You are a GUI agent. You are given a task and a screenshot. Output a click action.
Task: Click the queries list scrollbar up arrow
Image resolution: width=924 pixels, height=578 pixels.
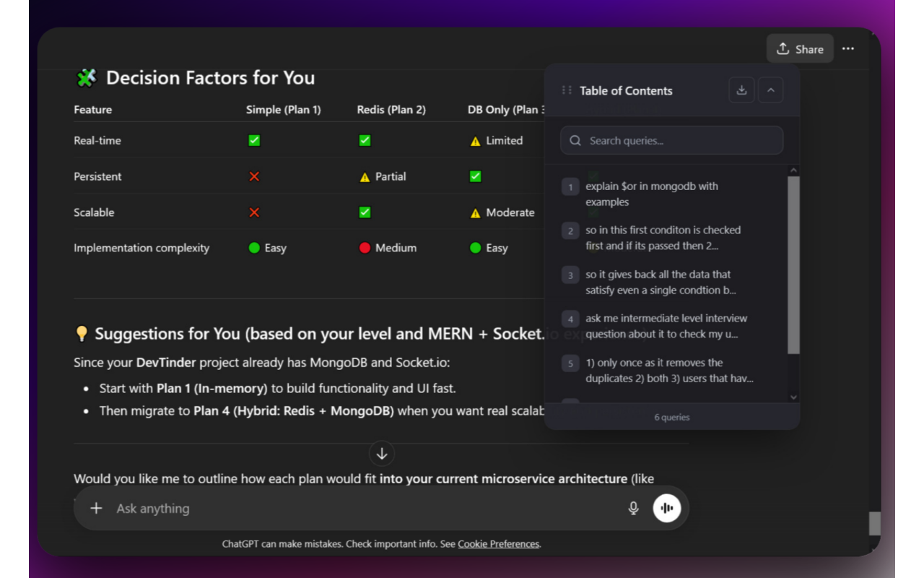point(793,171)
